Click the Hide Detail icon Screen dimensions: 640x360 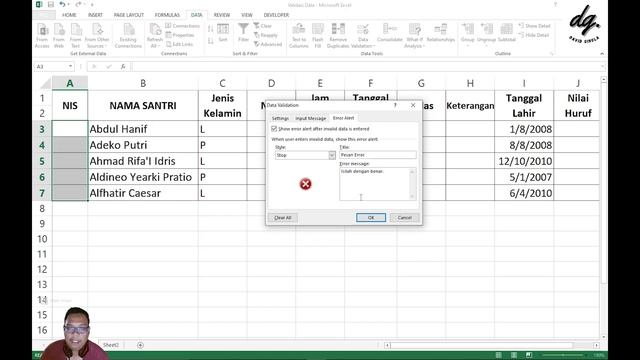[x=534, y=35]
